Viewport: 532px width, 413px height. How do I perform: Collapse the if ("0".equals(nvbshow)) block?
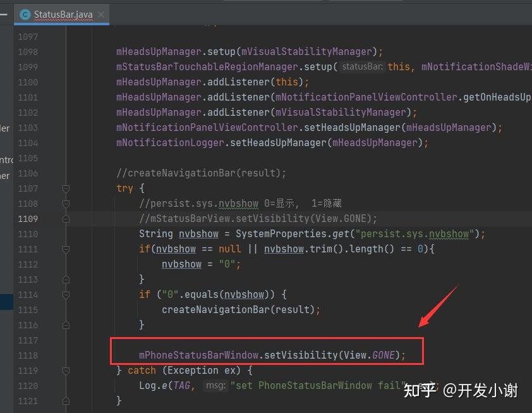(x=66, y=294)
